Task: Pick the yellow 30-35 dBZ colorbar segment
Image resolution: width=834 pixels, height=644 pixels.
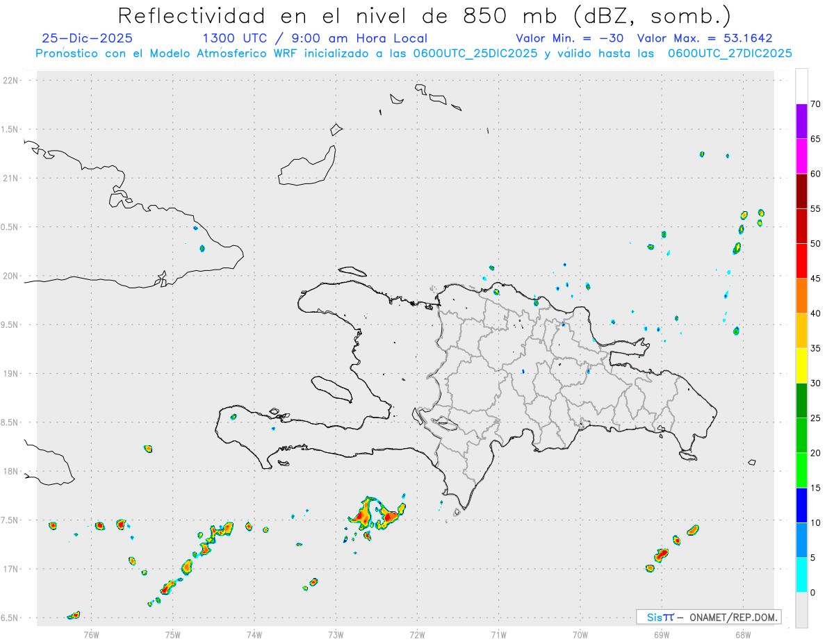Action: (801, 365)
